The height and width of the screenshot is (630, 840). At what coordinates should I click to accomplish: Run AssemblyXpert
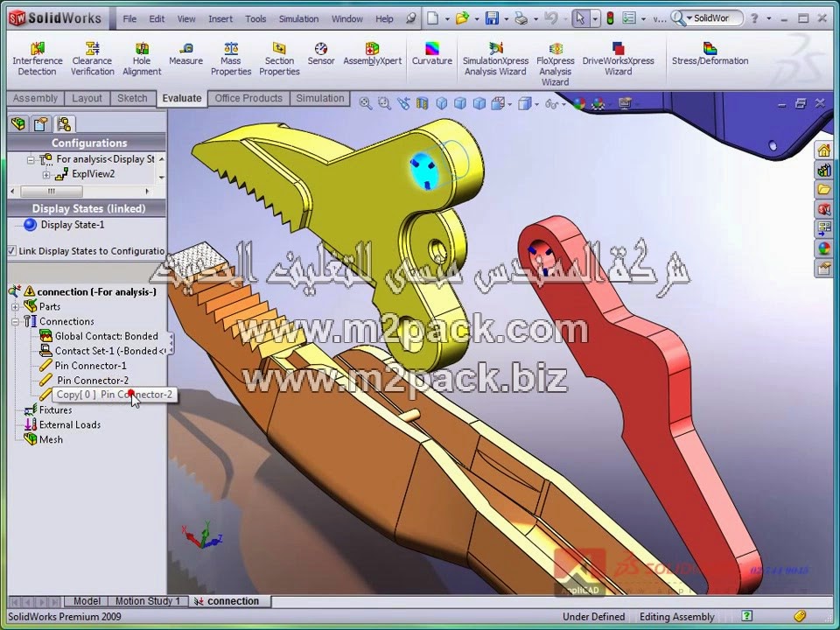373,54
